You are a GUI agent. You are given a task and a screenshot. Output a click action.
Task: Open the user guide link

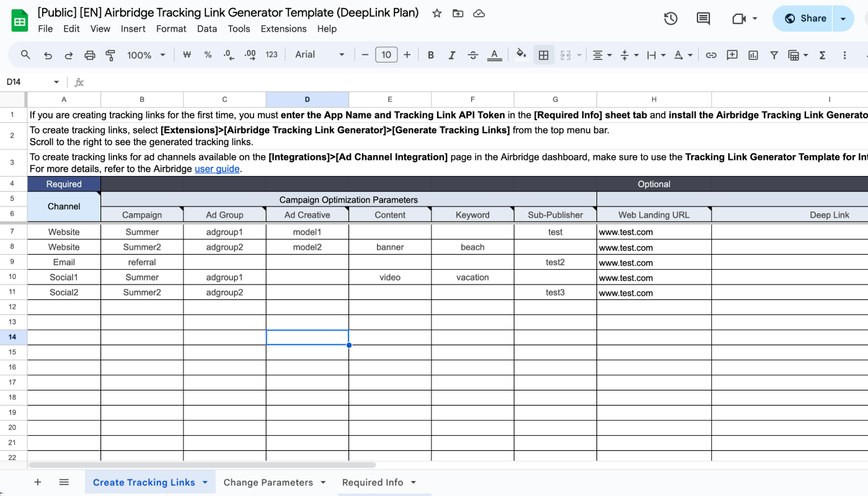coord(217,169)
